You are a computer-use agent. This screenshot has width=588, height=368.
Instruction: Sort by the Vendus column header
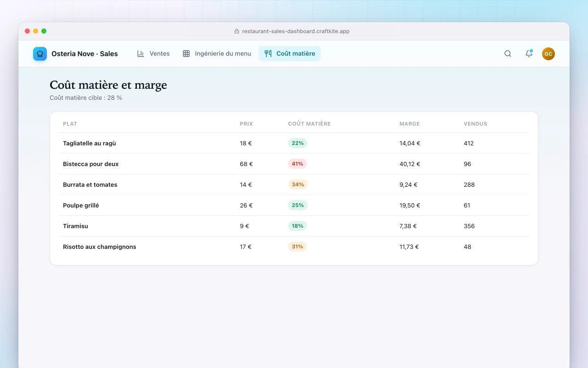[475, 124]
